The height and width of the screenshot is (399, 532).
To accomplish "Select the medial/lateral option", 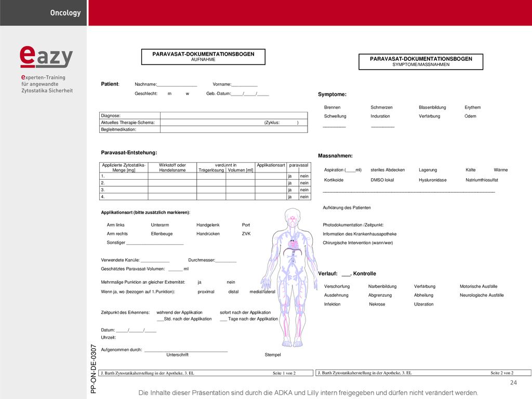I will [x=262, y=292].
